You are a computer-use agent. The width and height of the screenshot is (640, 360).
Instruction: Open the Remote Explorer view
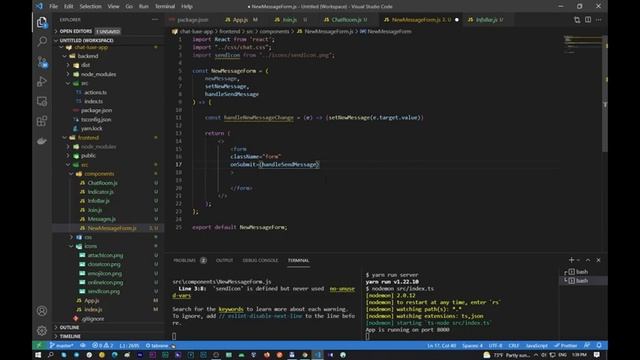(x=42, y=101)
